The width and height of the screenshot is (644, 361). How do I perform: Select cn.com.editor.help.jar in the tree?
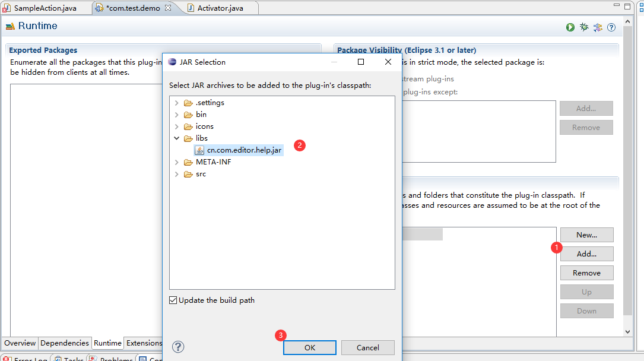coord(244,150)
